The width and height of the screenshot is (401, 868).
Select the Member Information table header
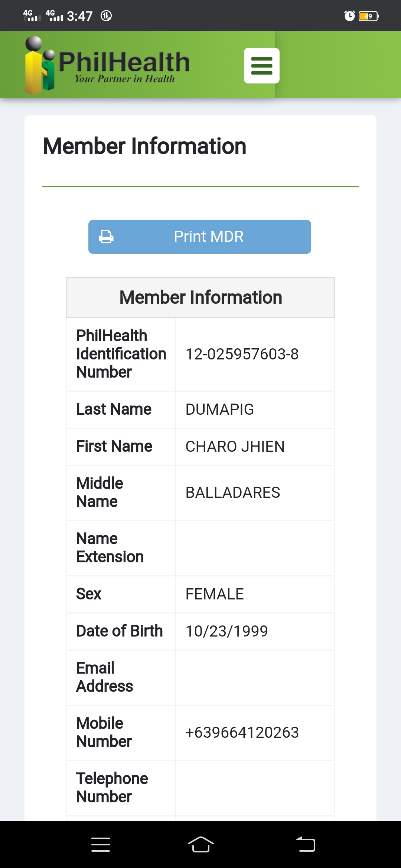(200, 297)
